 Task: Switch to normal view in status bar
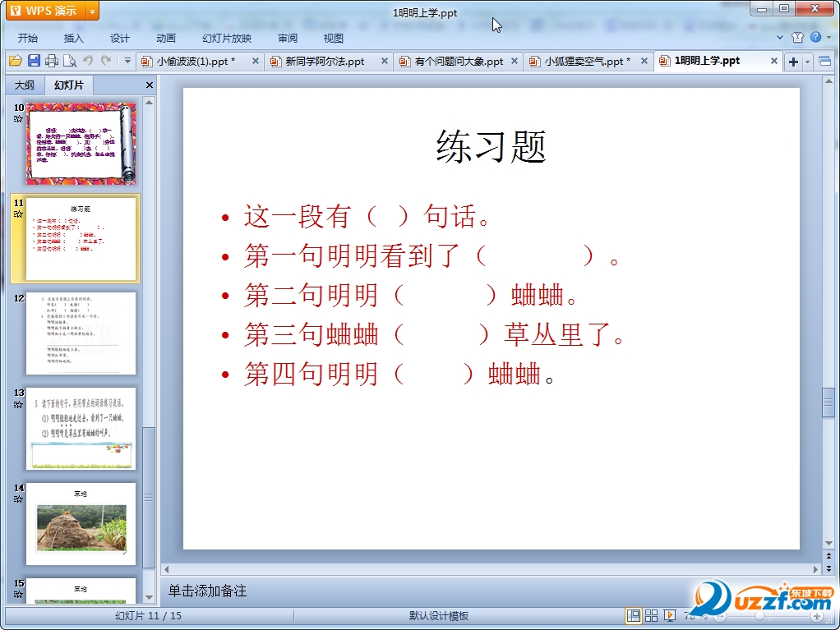(633, 615)
